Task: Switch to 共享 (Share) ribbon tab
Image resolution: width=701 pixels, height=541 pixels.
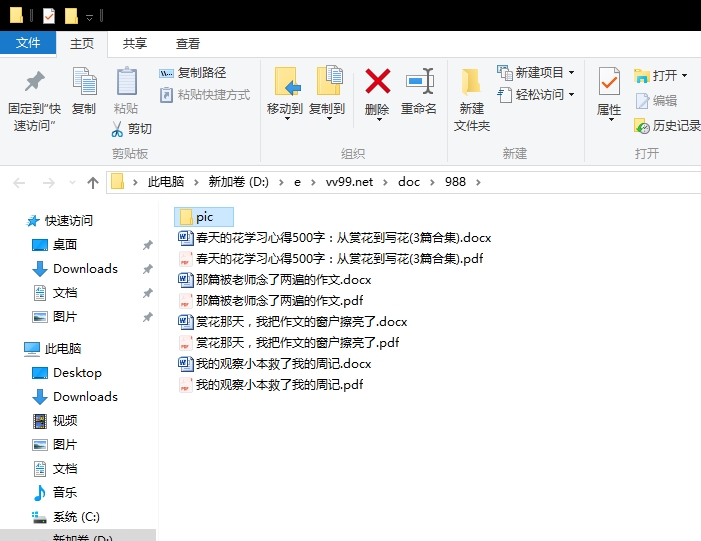Action: point(135,43)
